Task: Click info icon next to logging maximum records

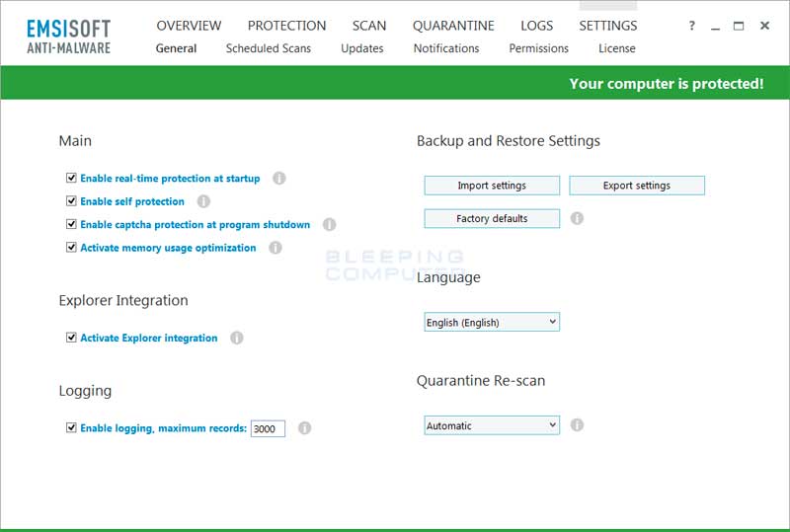Action: coord(304,428)
